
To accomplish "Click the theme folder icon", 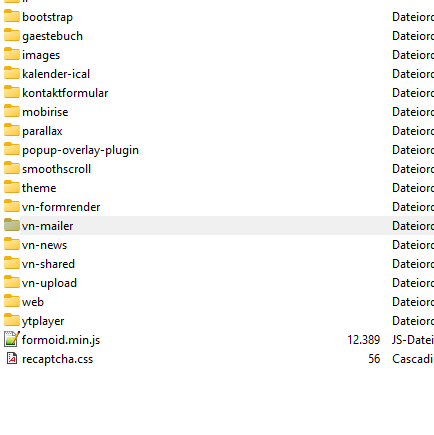I will pos(12,187).
